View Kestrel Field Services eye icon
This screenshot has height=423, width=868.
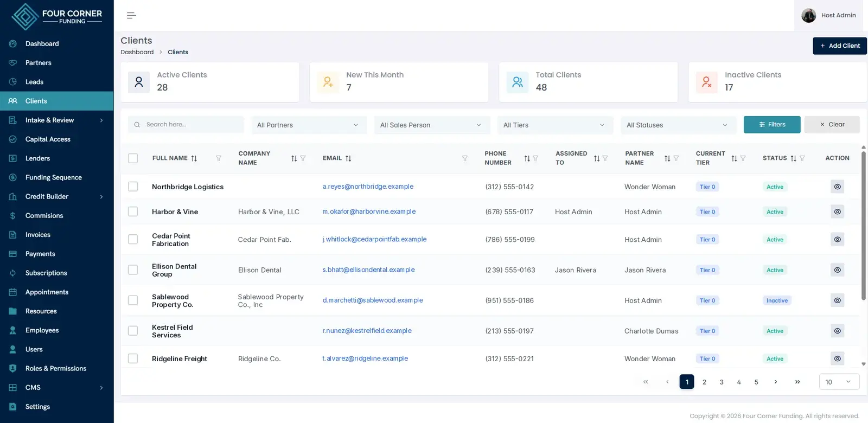point(837,331)
